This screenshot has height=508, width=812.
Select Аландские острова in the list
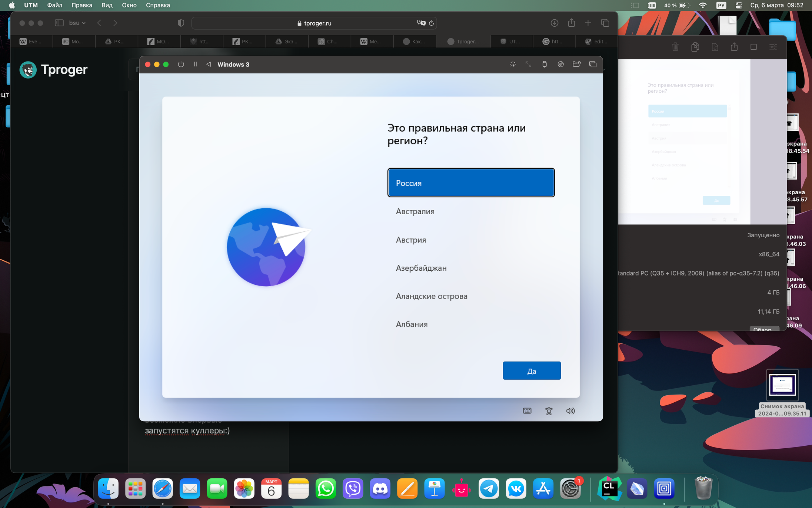471,296
